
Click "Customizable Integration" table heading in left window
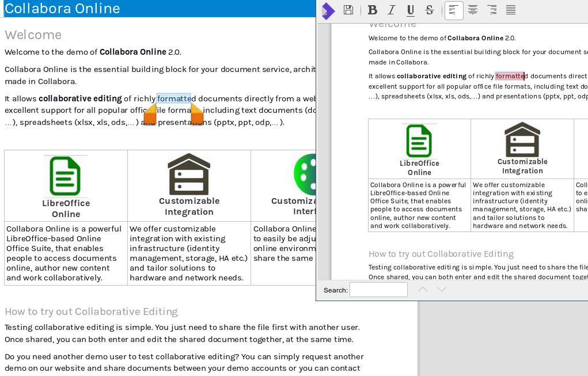(x=189, y=206)
